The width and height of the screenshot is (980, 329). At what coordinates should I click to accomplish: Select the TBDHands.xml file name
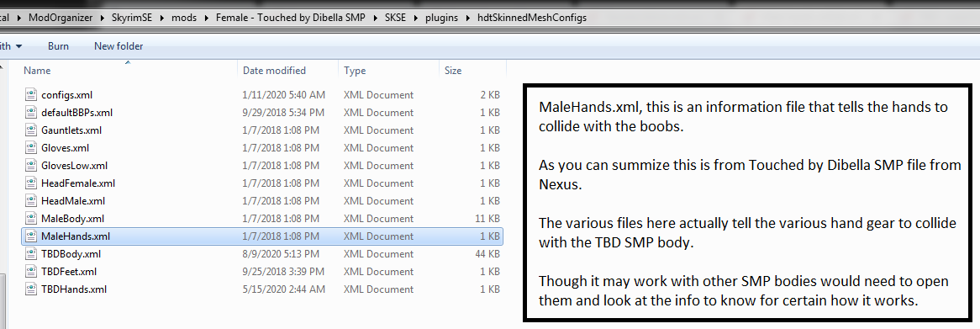[x=74, y=289]
